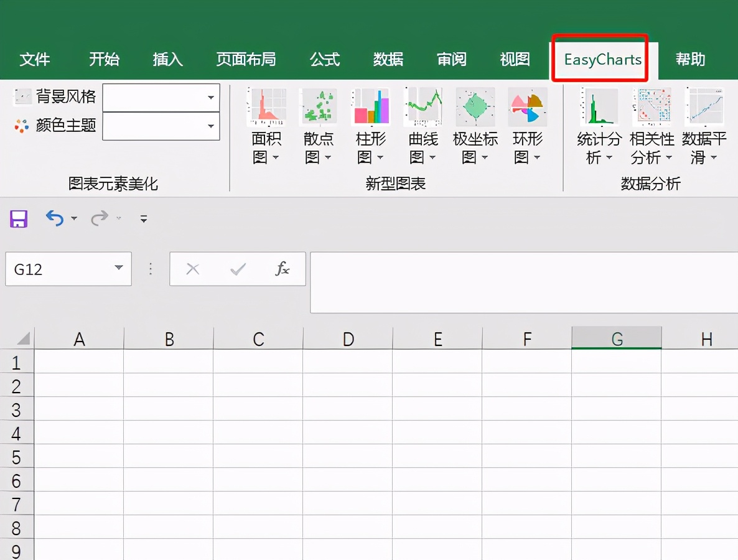Open the 文件 menu
This screenshot has width=738, height=560.
(35, 59)
